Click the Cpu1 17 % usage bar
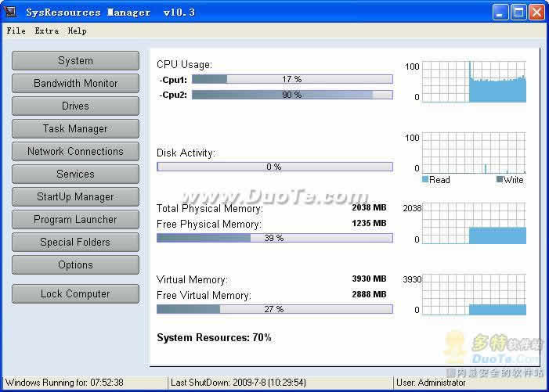The width and height of the screenshot is (549, 392). click(292, 79)
